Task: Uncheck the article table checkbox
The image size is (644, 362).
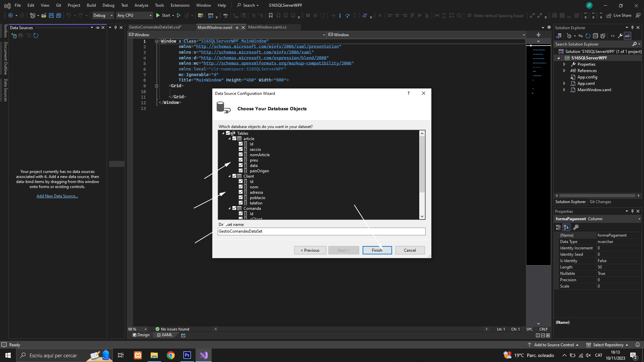Action: pos(234,138)
